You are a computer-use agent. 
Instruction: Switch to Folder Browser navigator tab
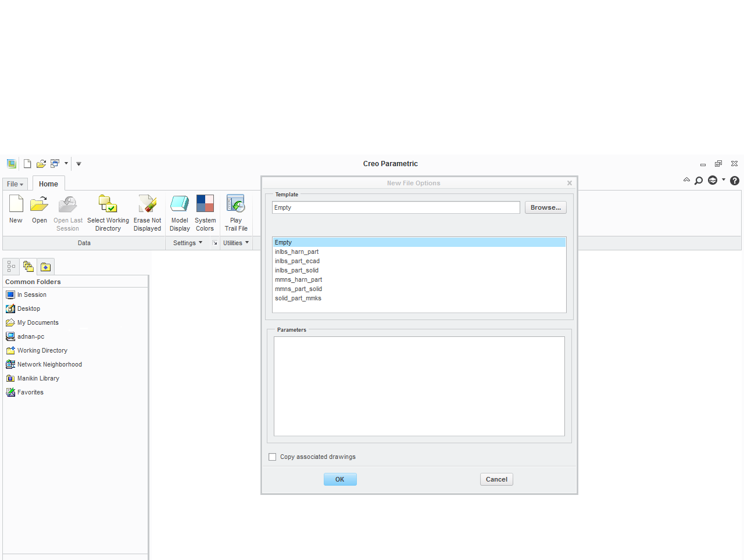28,267
